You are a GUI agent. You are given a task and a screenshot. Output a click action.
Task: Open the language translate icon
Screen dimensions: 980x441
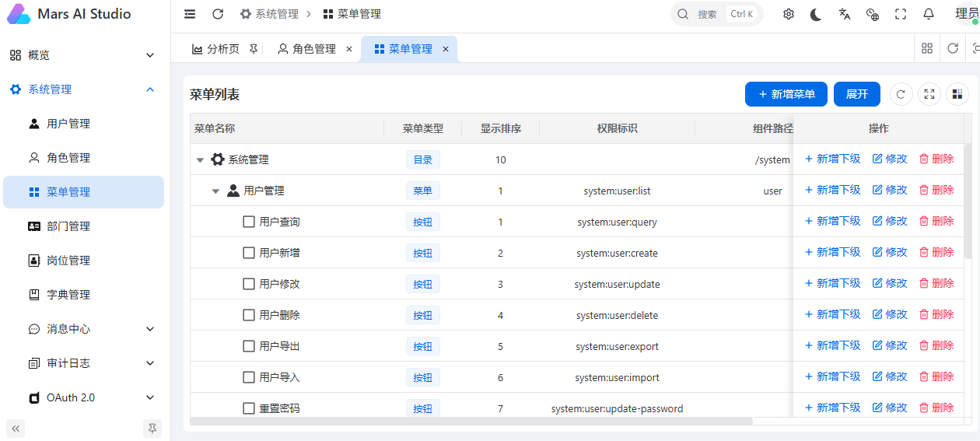(845, 14)
